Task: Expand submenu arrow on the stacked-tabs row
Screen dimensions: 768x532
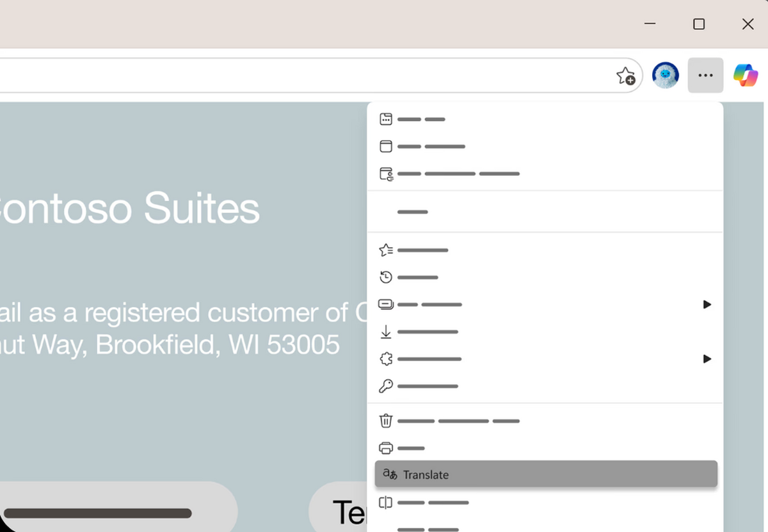Action: click(x=707, y=305)
